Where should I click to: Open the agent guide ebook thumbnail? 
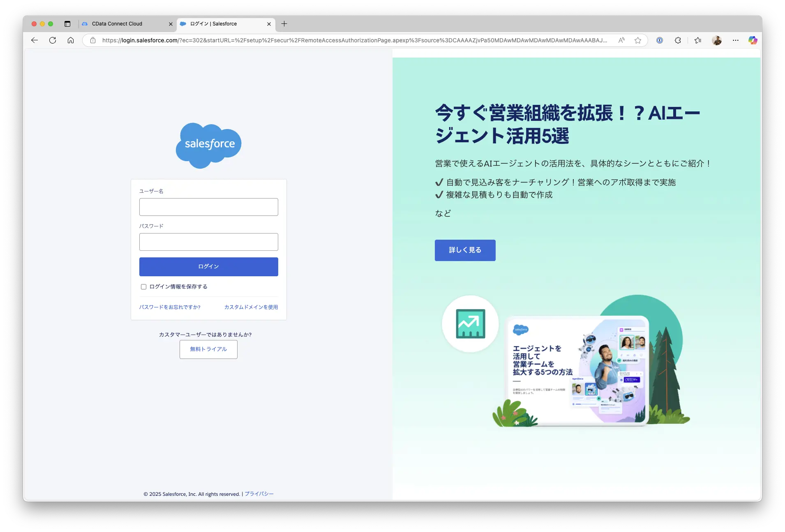click(x=577, y=371)
